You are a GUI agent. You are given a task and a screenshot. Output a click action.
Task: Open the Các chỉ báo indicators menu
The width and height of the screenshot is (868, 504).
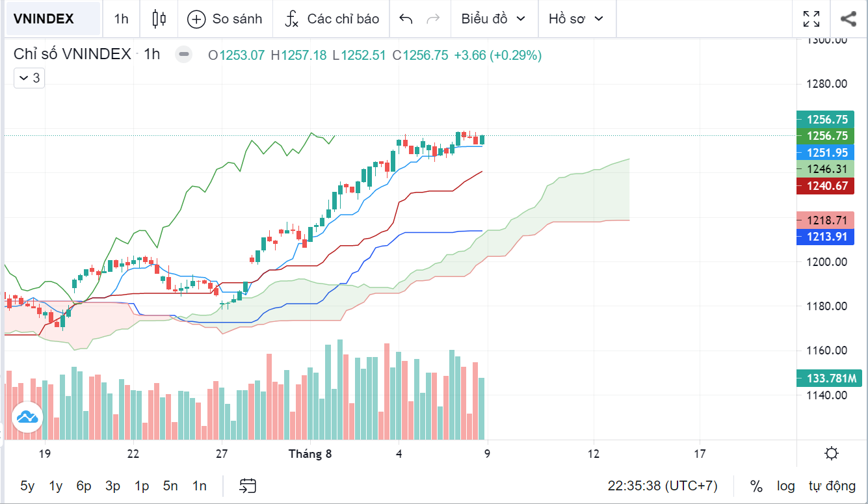pos(332,19)
